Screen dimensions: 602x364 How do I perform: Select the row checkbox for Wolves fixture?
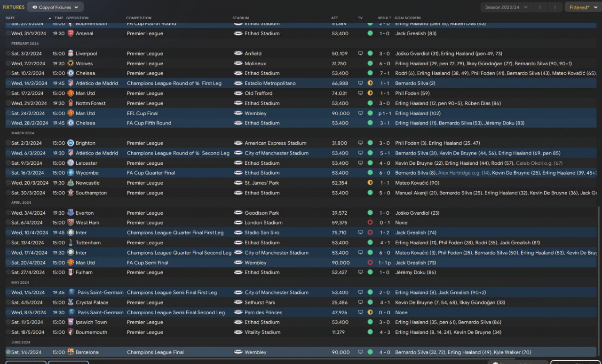tap(8, 64)
